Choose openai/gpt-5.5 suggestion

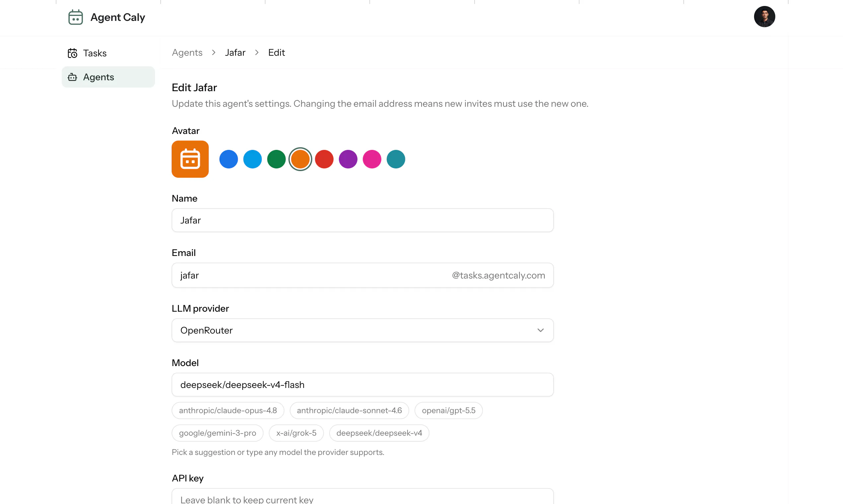[x=448, y=410]
